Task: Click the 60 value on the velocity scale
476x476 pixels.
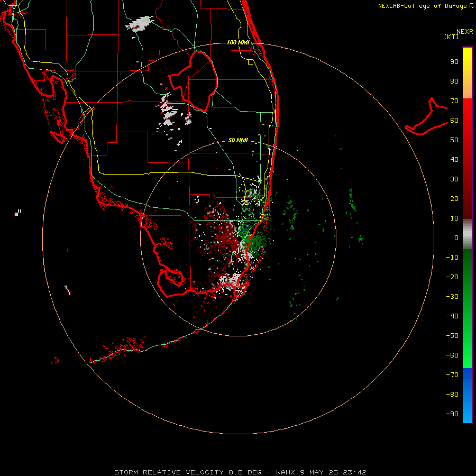Action: [x=454, y=121]
